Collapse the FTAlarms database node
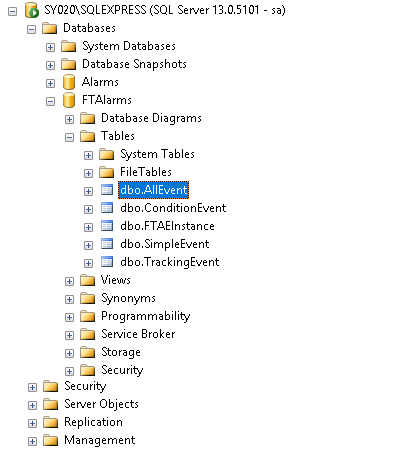The height and width of the screenshot is (455, 405). click(50, 101)
